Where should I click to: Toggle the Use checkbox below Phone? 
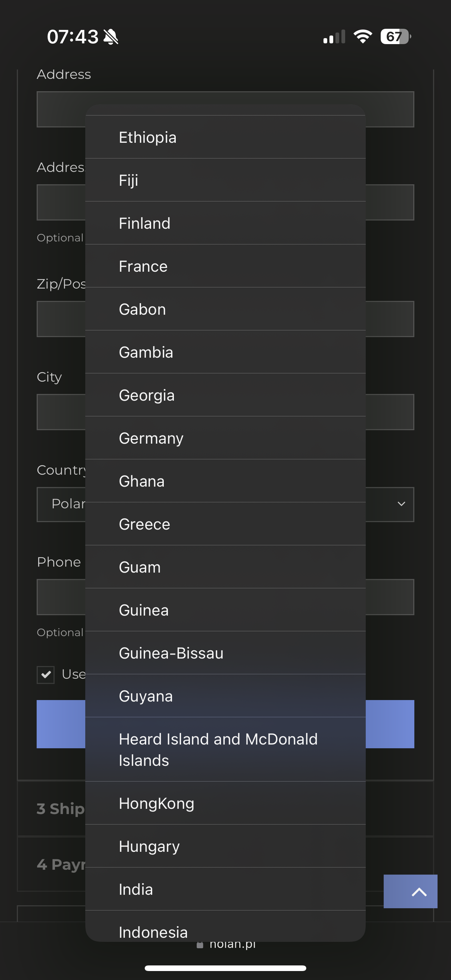pos(46,675)
